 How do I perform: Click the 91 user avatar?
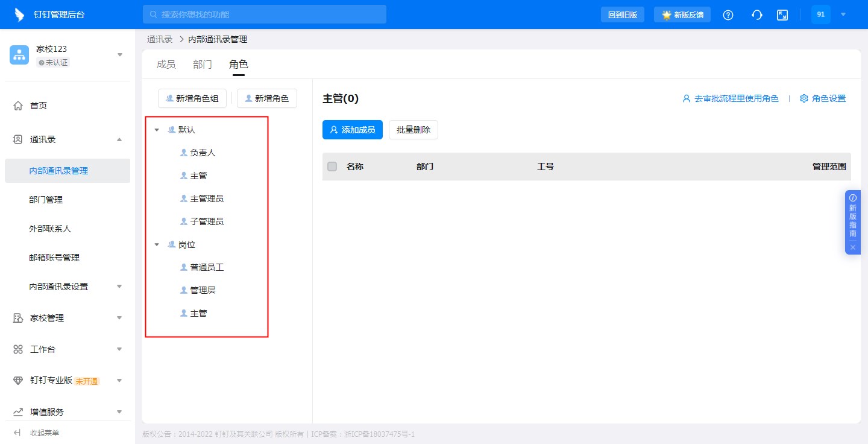pos(820,14)
